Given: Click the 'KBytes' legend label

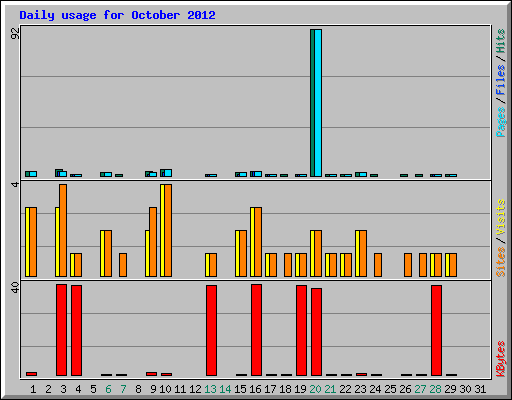Looking at the screenshot, I should pyautogui.click(x=500, y=359).
